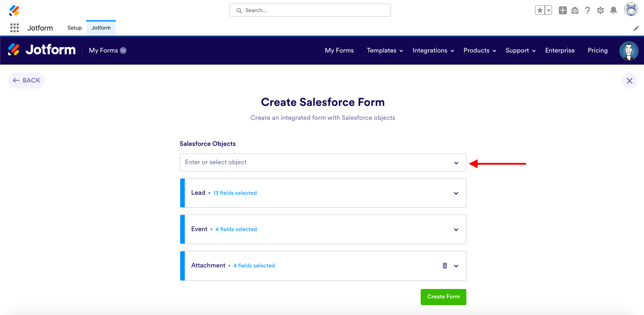
Task: Open the Salesforce Objects dropdown
Action: (x=322, y=162)
